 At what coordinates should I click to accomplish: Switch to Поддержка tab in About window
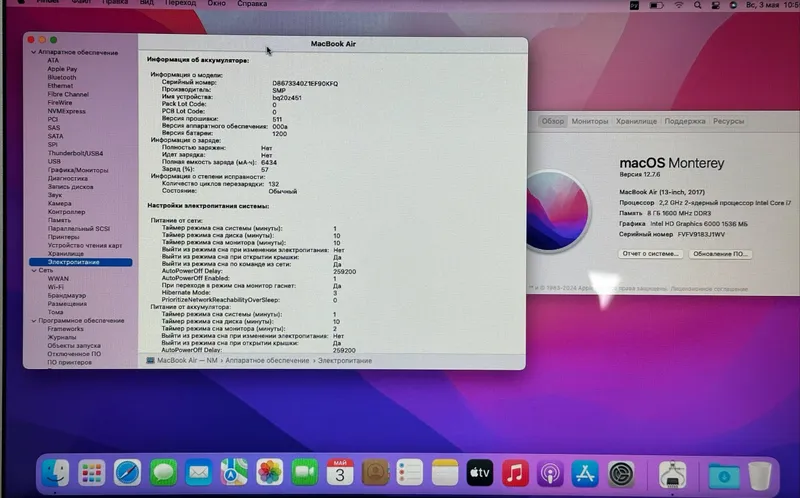[685, 121]
